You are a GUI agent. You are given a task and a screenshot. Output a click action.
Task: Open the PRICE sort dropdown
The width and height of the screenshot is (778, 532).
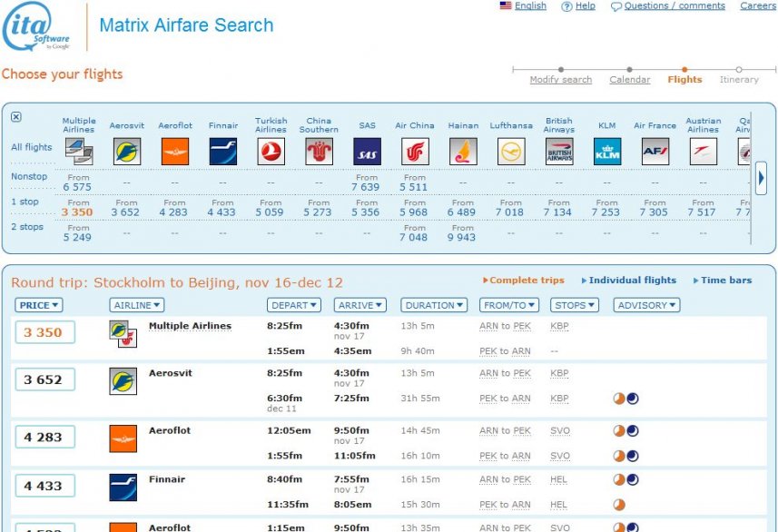click(39, 306)
